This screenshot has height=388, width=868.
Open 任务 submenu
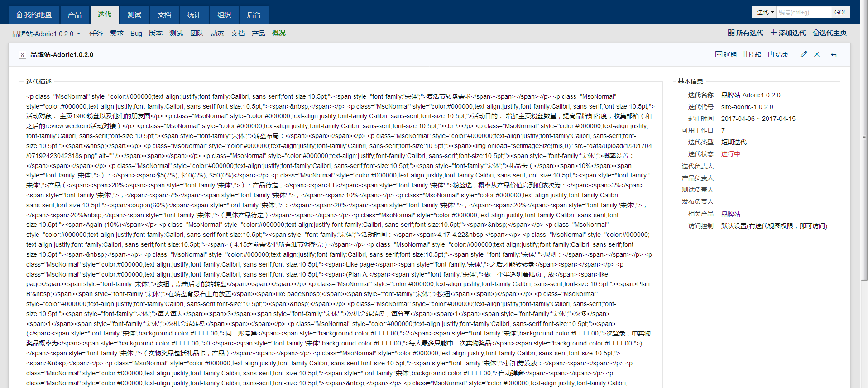[x=96, y=33]
